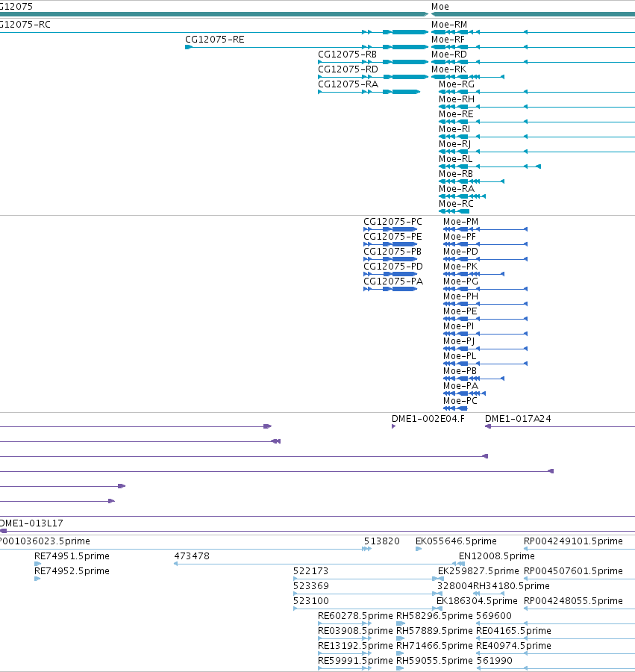Viewport: 635px width, 672px height.
Task: Click the EK259827.5prime EST label
Action: coord(478,571)
